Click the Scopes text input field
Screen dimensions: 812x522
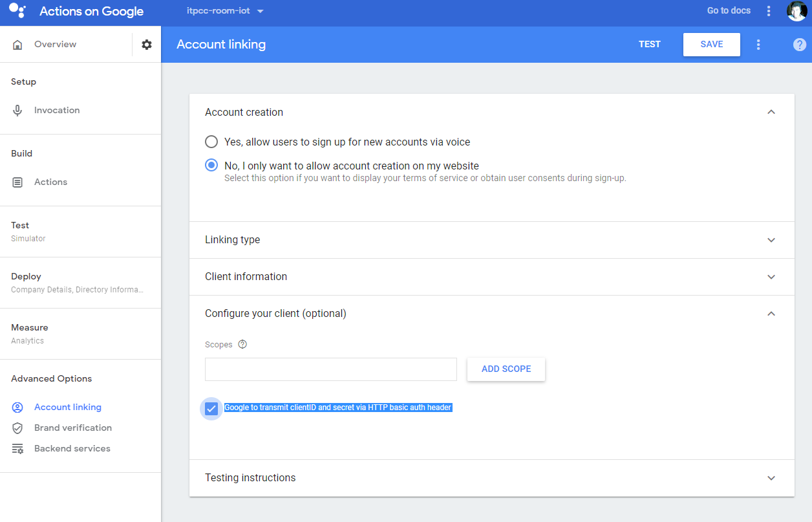pos(331,369)
